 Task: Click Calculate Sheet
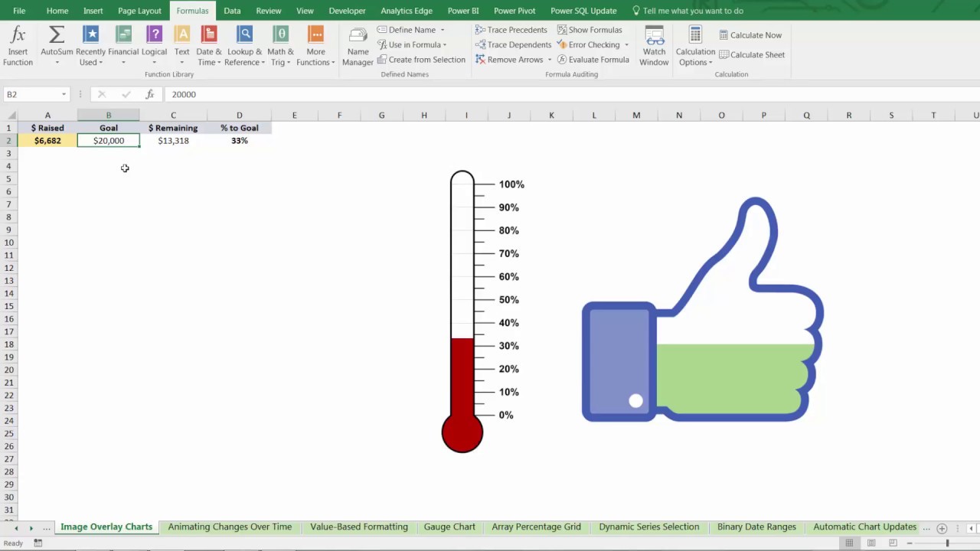[x=752, y=55]
